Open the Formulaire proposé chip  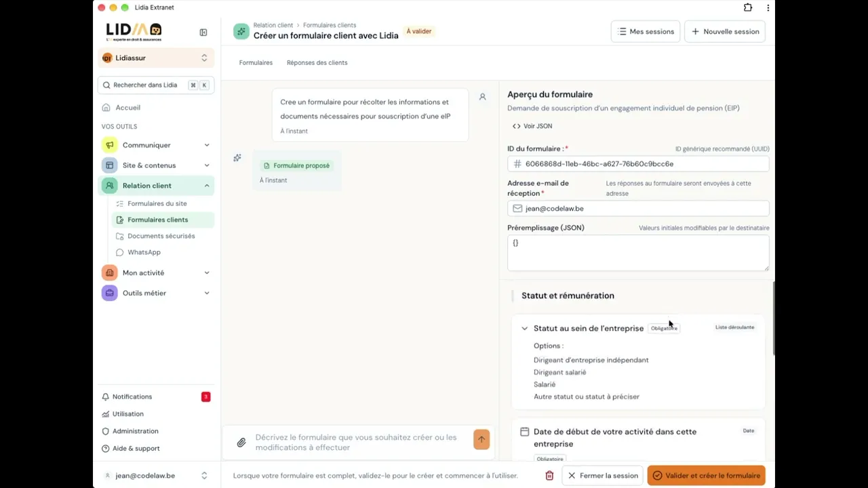point(296,165)
